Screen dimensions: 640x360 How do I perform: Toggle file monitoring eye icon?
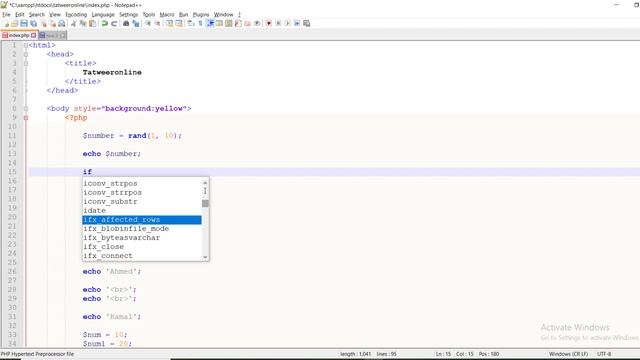tap(257, 24)
